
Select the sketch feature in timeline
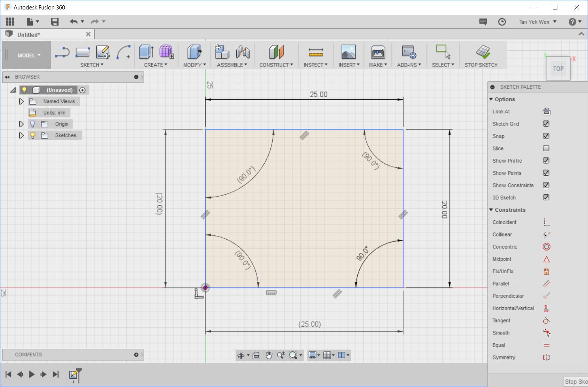[x=73, y=375]
